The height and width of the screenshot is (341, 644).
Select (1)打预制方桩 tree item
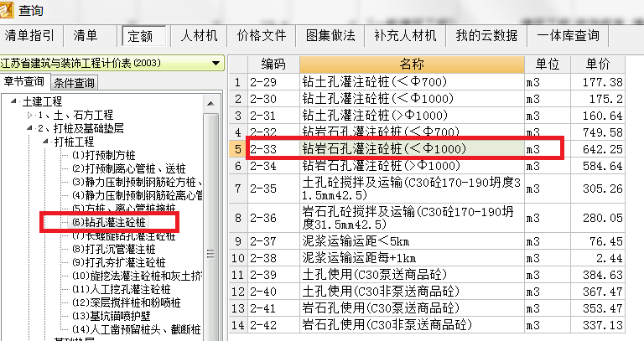103,156
